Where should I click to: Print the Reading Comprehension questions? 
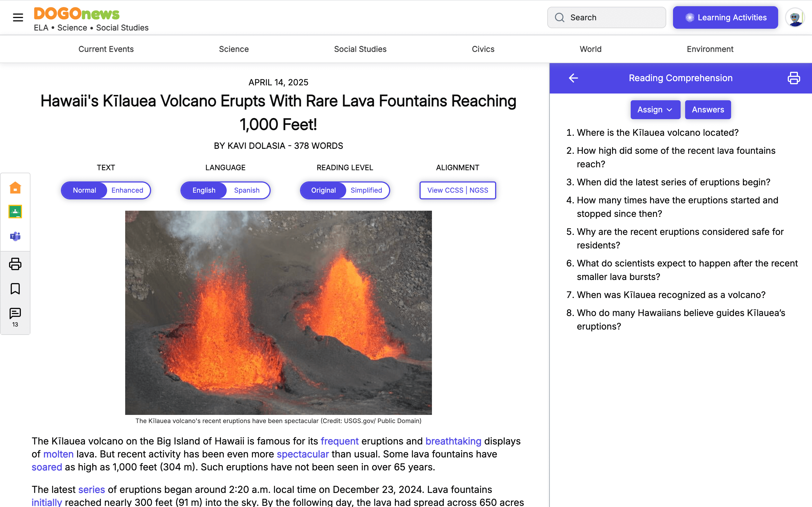794,78
